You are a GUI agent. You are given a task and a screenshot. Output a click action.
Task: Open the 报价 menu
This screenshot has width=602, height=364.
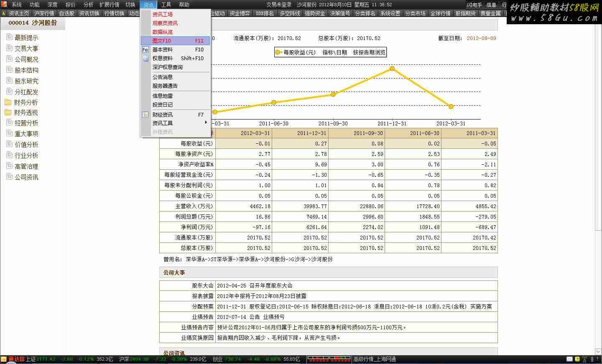[x=70, y=5]
